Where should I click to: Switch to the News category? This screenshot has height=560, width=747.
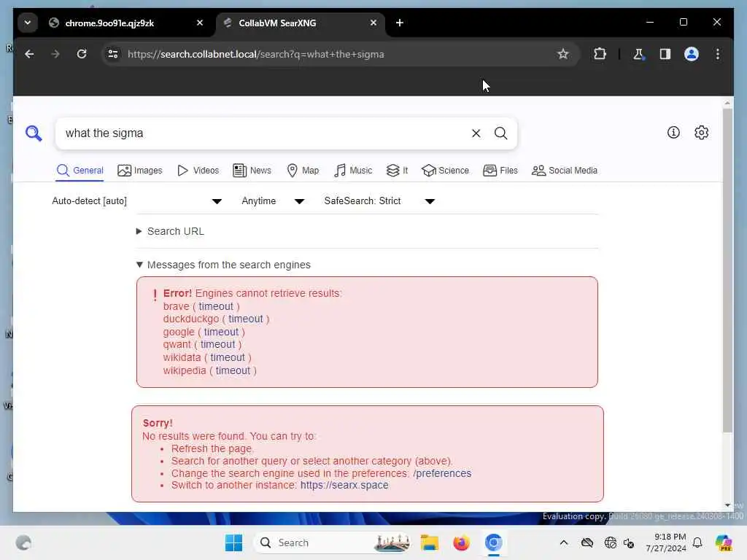pyautogui.click(x=252, y=171)
